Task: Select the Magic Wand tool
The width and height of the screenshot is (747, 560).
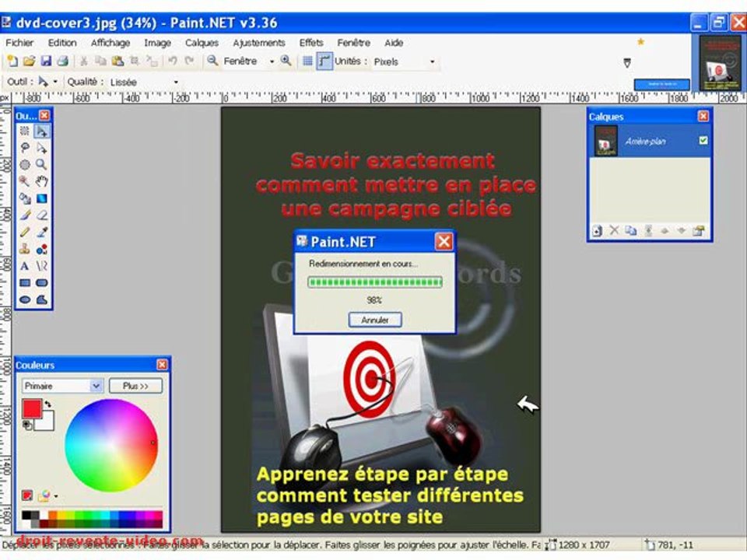Action: [25, 181]
